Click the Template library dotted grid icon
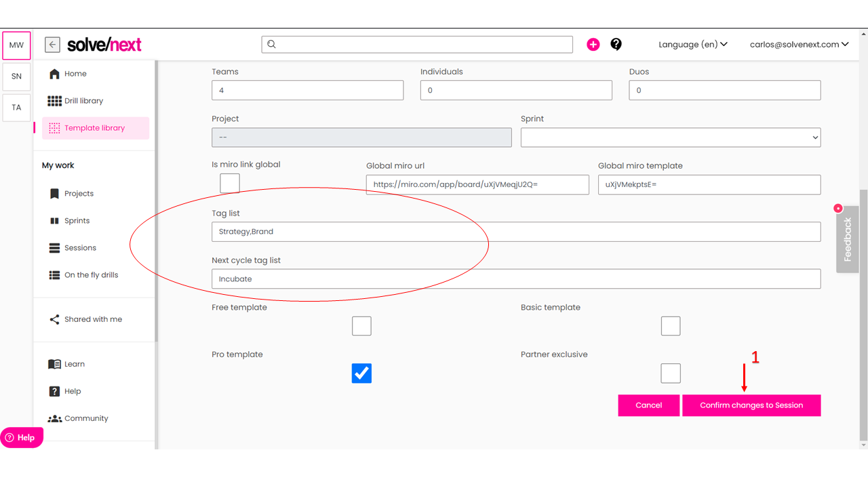 [55, 128]
